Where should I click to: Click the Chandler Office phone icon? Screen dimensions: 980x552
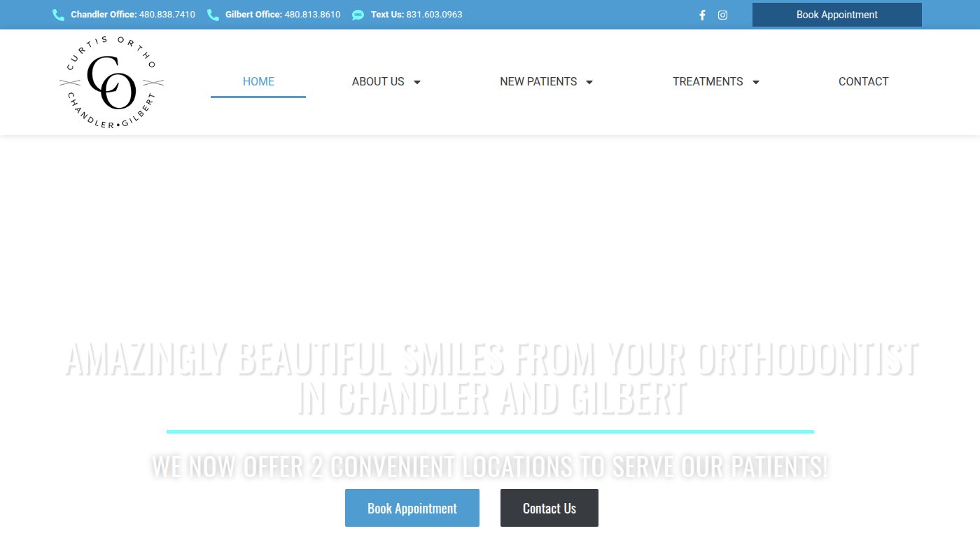click(x=58, y=15)
